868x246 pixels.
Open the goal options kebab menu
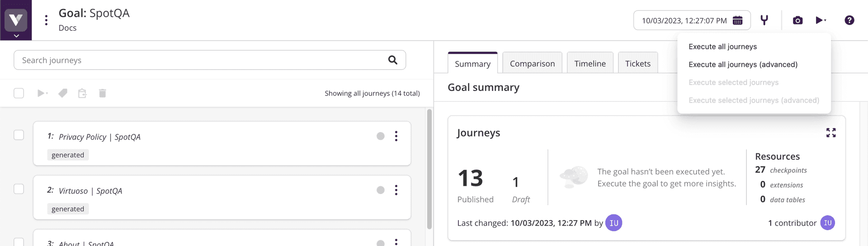click(x=46, y=20)
